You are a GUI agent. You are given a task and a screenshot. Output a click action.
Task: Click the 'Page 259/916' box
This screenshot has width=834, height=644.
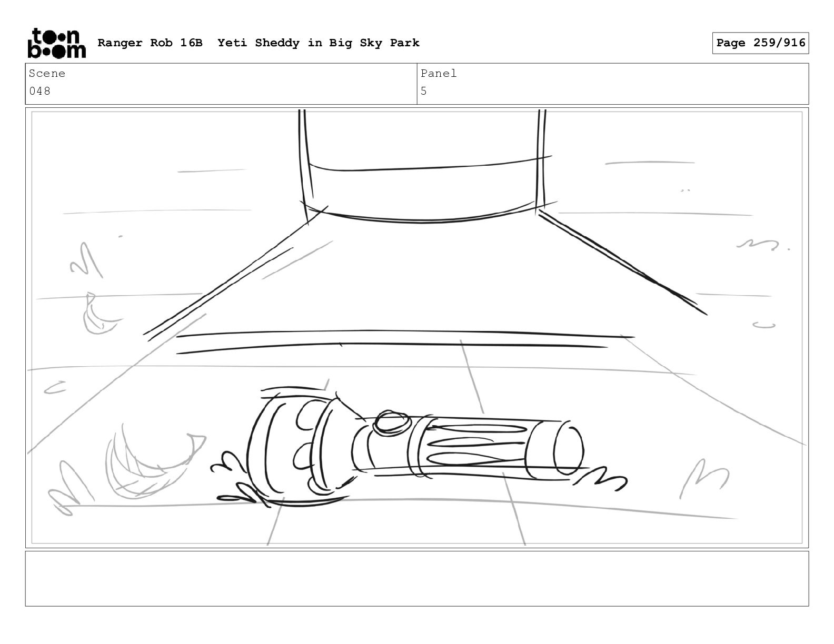tap(760, 43)
